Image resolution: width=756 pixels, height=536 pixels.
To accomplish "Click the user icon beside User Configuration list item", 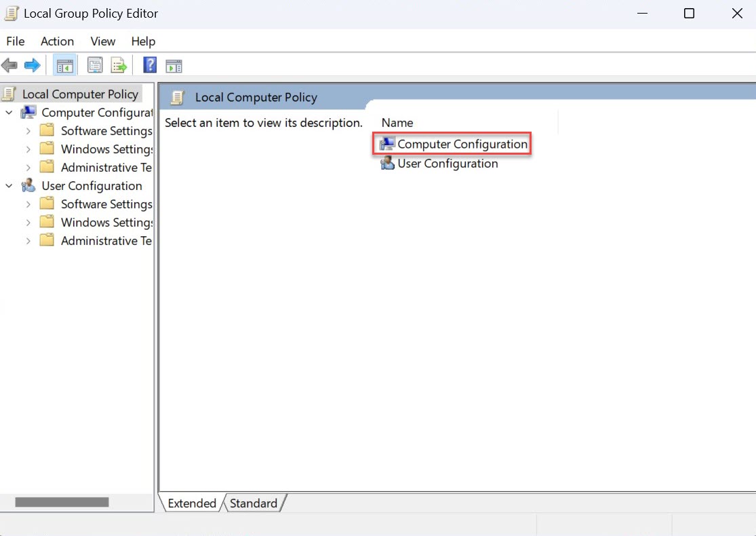I will coord(387,164).
